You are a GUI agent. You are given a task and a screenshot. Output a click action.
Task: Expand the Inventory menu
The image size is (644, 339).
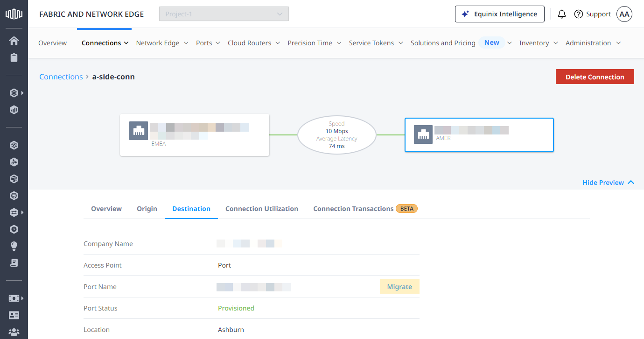coord(539,43)
